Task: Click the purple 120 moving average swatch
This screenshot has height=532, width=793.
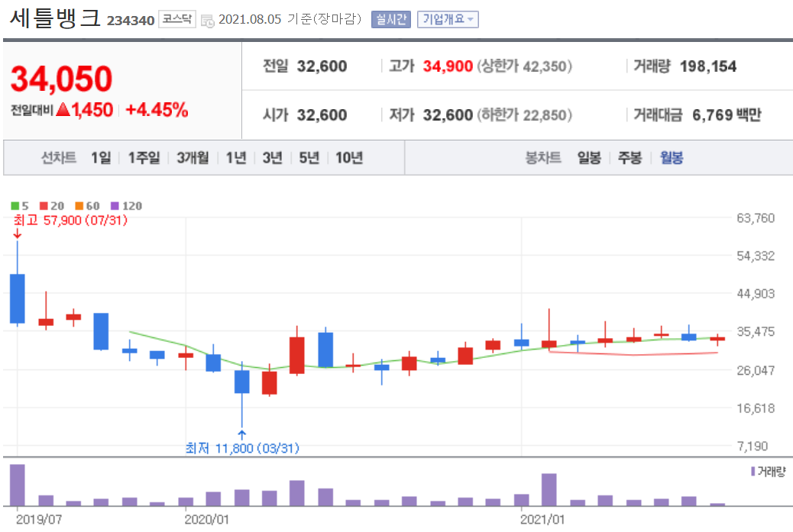Action: [x=115, y=205]
